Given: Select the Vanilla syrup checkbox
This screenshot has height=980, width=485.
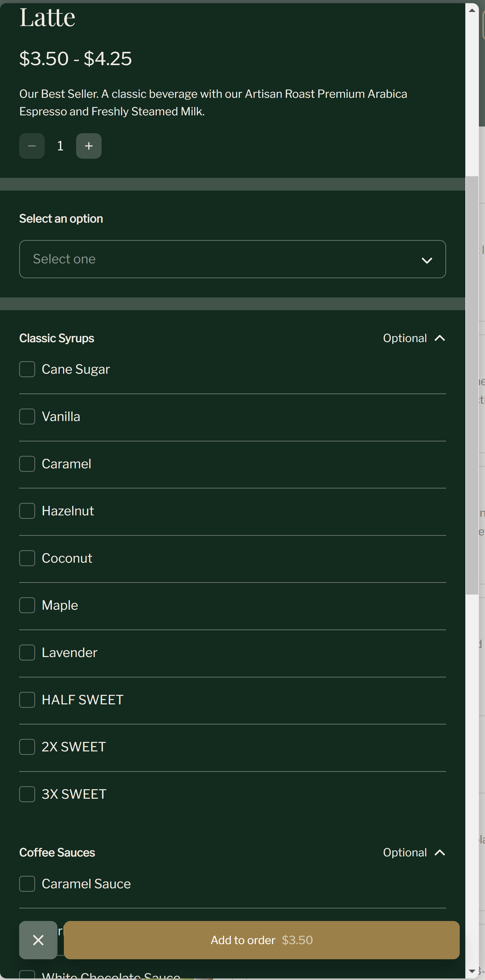Looking at the screenshot, I should pos(27,416).
